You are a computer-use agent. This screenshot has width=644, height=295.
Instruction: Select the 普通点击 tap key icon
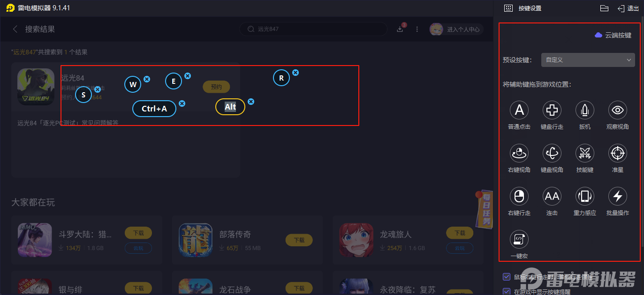[x=519, y=110]
